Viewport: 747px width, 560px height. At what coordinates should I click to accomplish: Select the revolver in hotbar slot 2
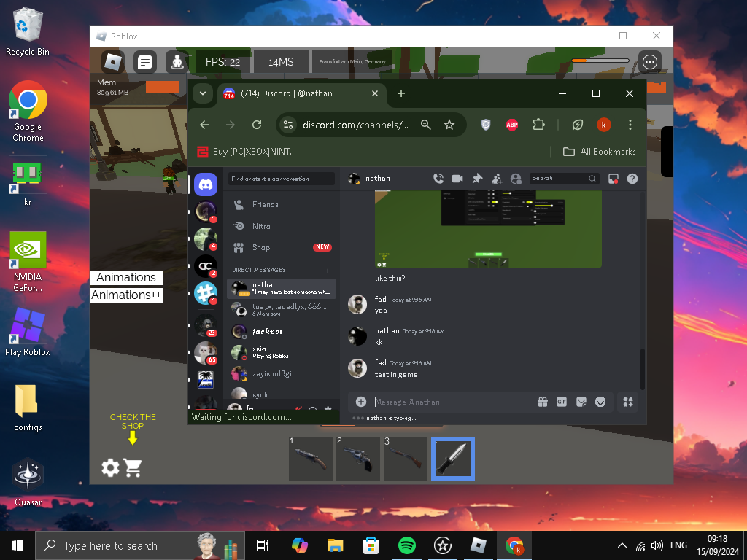(358, 459)
